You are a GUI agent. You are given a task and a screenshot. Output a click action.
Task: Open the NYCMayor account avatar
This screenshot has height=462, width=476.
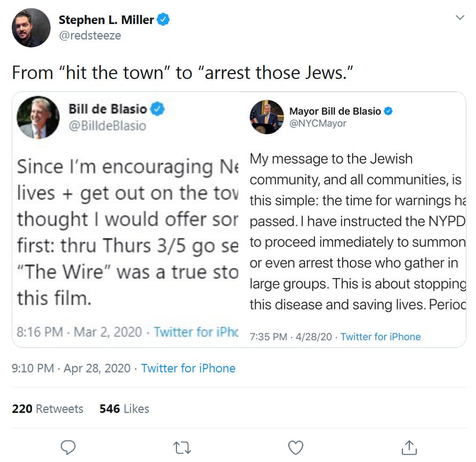click(267, 117)
